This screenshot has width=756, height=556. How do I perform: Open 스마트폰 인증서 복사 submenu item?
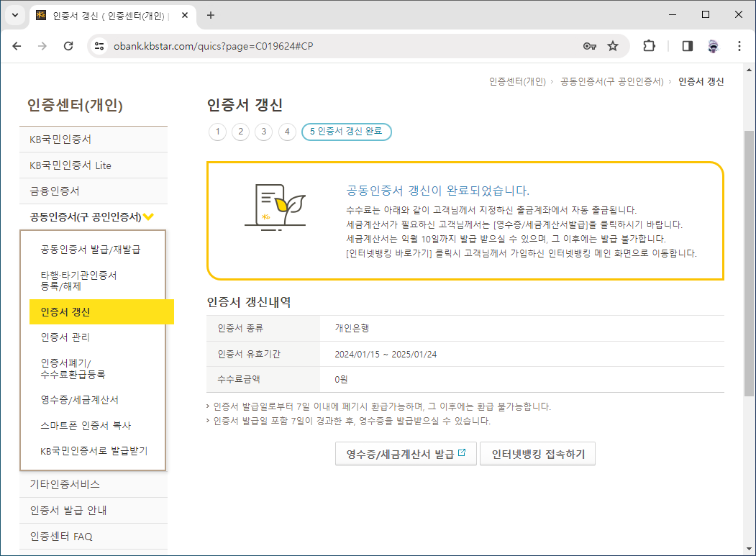pyautogui.click(x=86, y=425)
